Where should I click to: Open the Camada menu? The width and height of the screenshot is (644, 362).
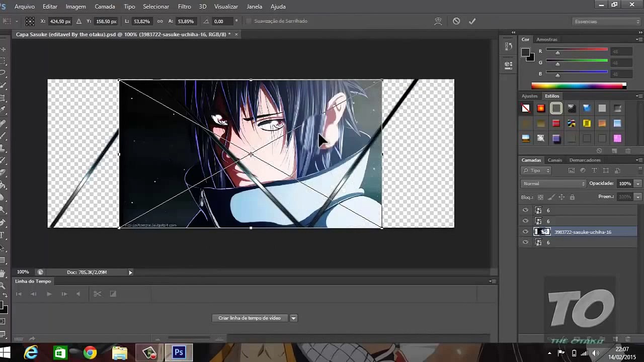click(x=105, y=7)
